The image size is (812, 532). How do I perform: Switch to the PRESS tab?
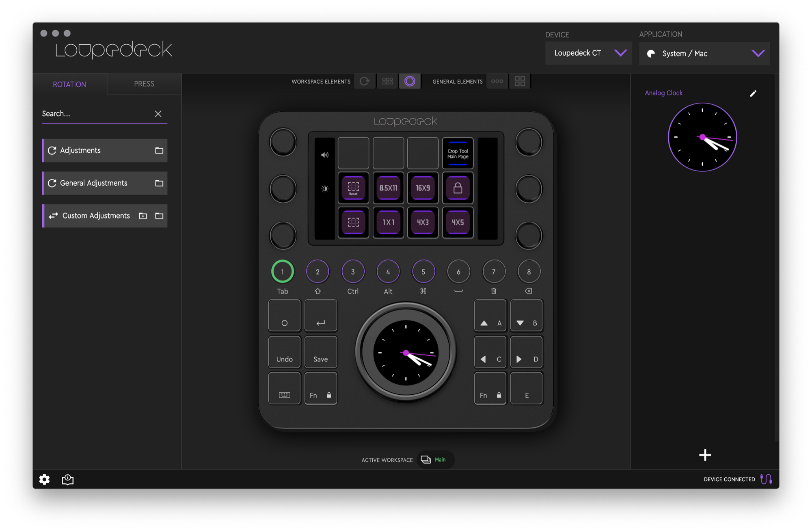pyautogui.click(x=144, y=84)
